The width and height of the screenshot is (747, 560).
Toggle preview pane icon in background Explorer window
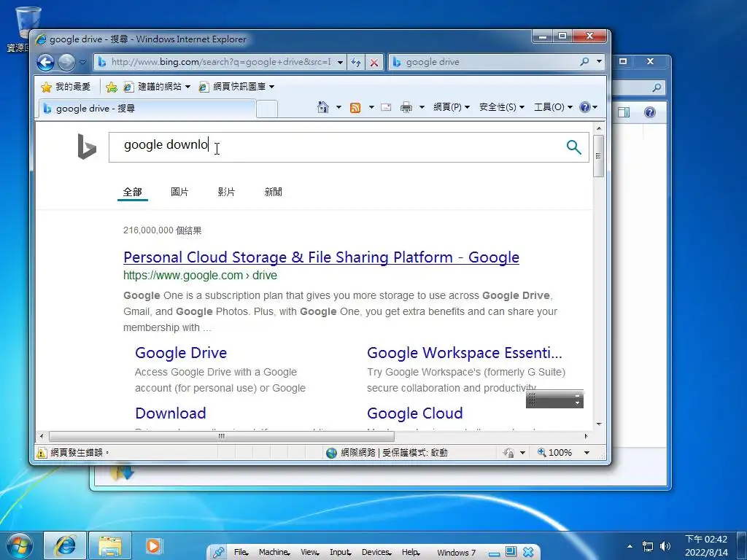[624, 112]
